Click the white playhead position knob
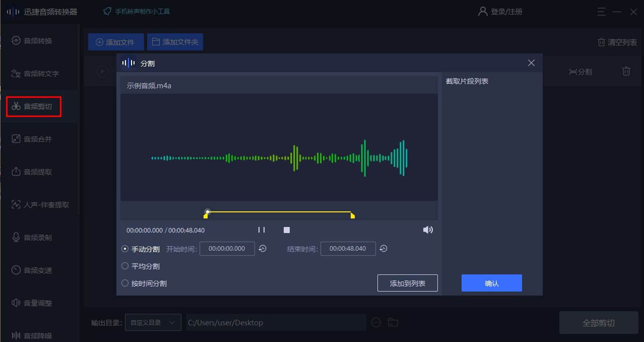644x342 pixels. click(208, 212)
